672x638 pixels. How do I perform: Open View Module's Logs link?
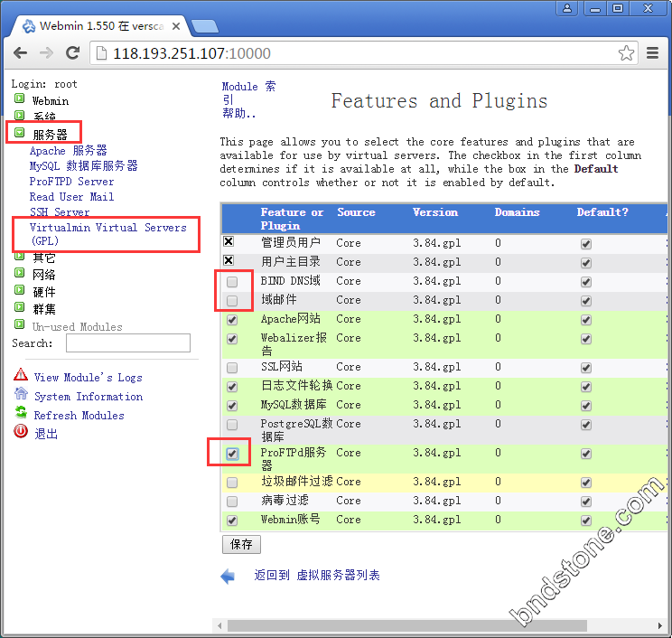[89, 378]
